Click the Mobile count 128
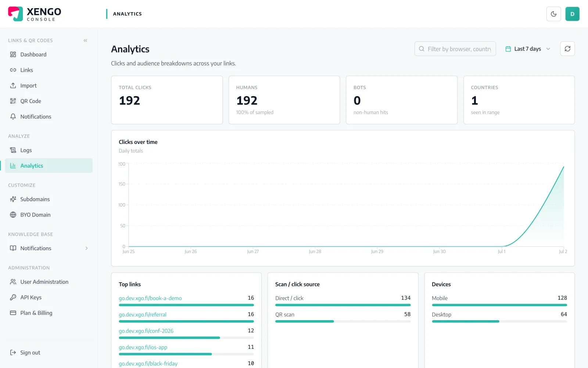The height and width of the screenshot is (368, 588). tap(562, 298)
